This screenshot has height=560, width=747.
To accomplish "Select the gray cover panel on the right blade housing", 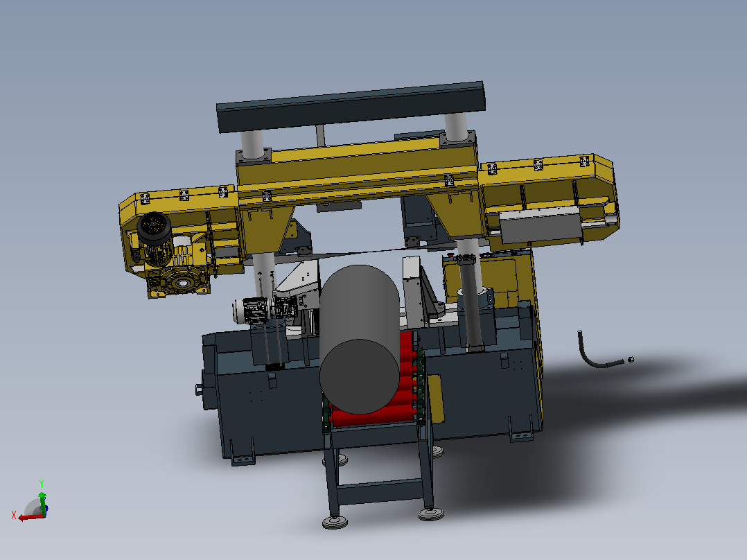I will pos(541,227).
